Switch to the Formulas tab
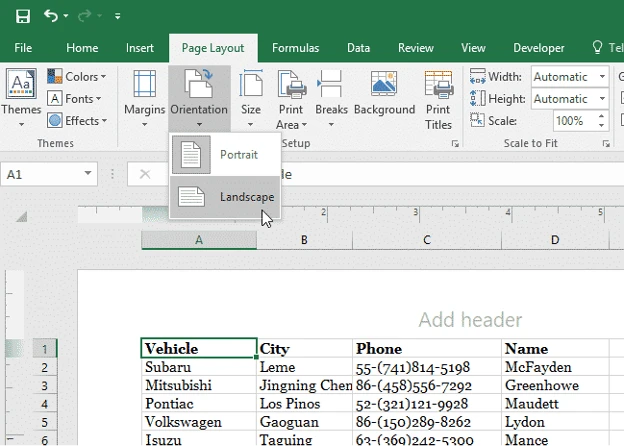The height and width of the screenshot is (446, 624). pos(295,48)
